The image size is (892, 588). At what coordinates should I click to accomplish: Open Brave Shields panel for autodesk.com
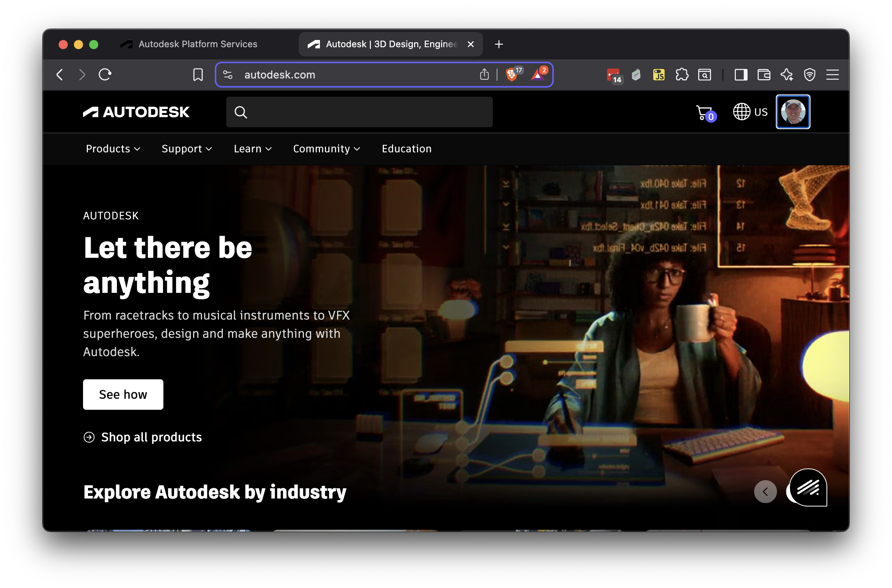coord(512,74)
